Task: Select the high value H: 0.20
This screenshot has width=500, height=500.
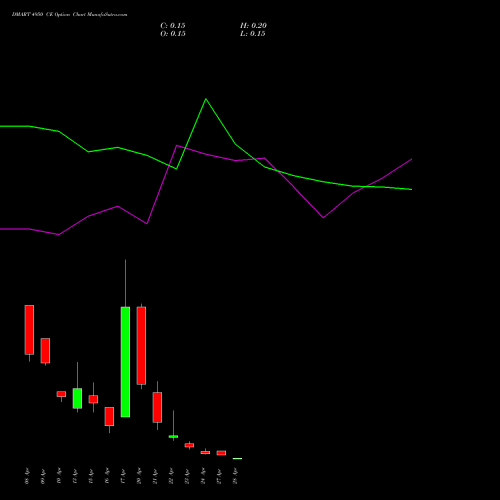Action: [x=253, y=26]
